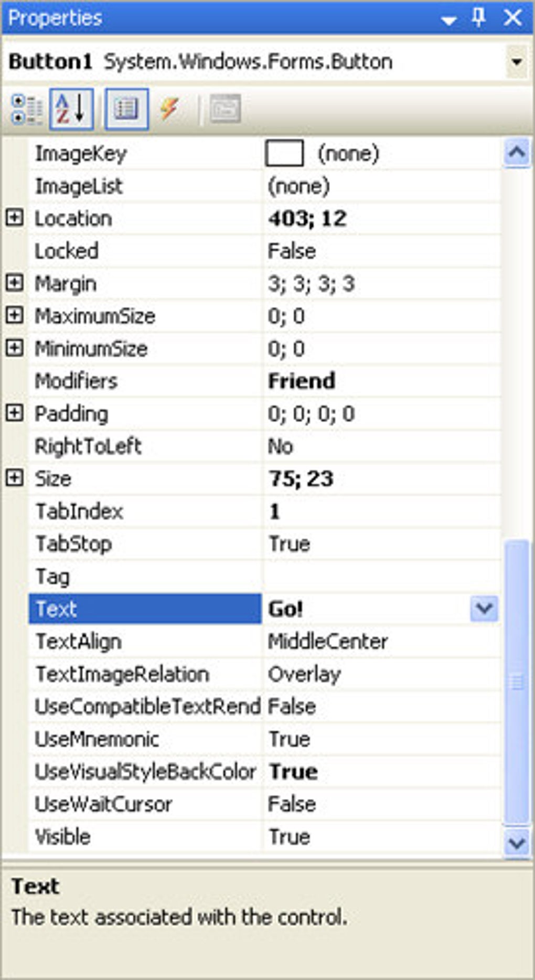Image resolution: width=535 pixels, height=980 pixels.
Task: Click the Alphabetical sort icon
Action: [71, 109]
